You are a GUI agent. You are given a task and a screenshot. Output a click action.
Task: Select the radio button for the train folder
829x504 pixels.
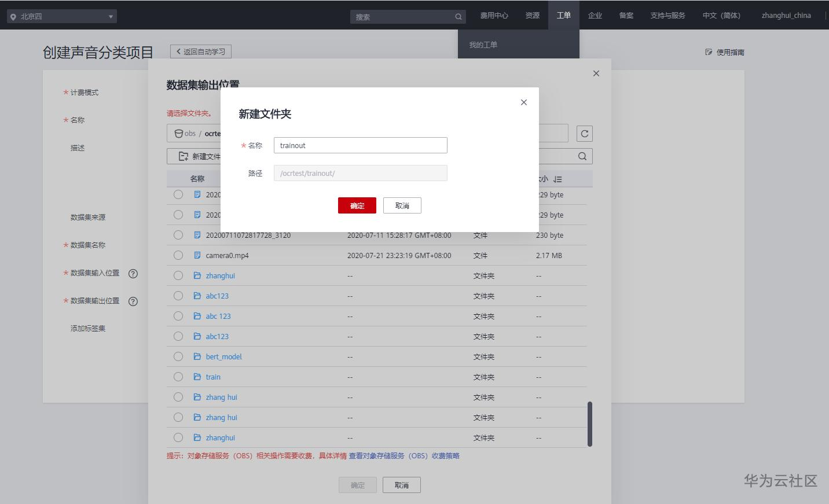coord(178,377)
